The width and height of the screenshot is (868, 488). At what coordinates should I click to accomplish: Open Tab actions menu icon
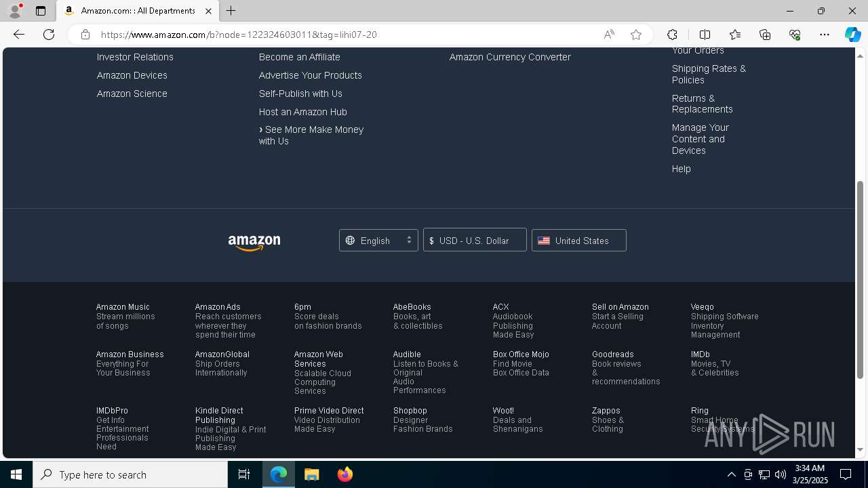coord(41,11)
